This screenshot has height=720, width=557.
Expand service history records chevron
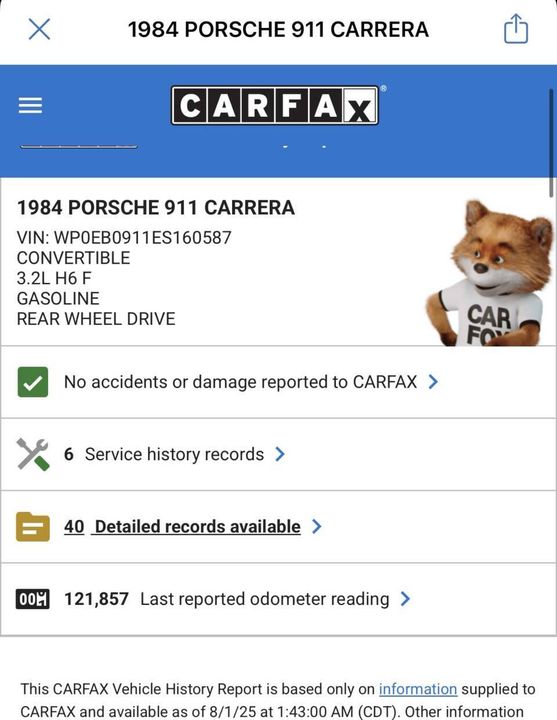click(x=280, y=454)
